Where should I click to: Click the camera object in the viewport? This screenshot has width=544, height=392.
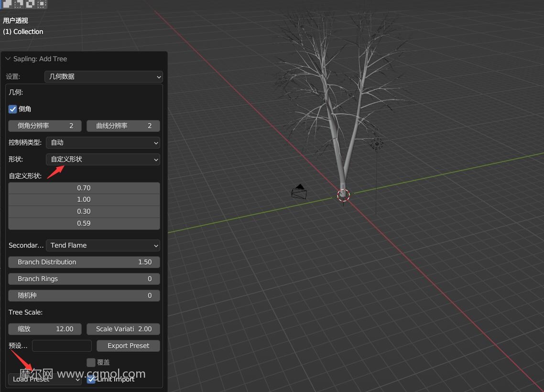[299, 192]
